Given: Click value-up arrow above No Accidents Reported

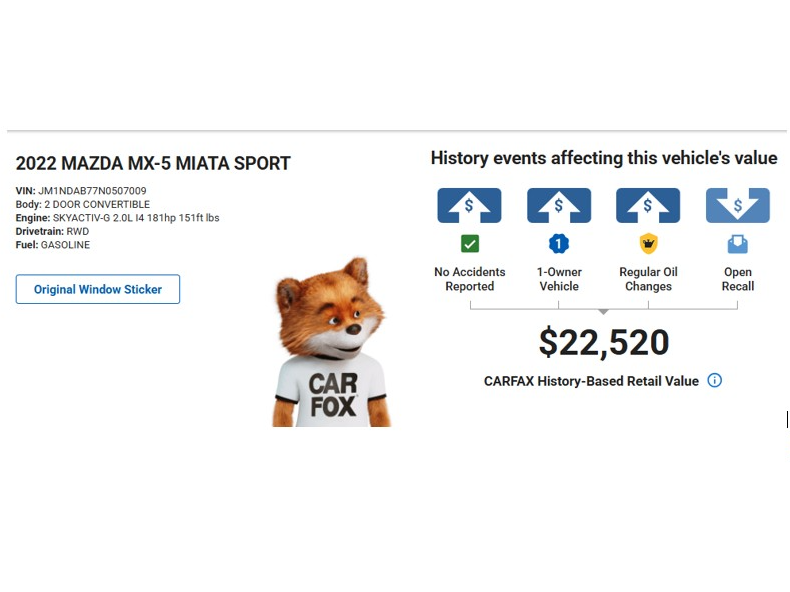Looking at the screenshot, I should click(x=469, y=205).
